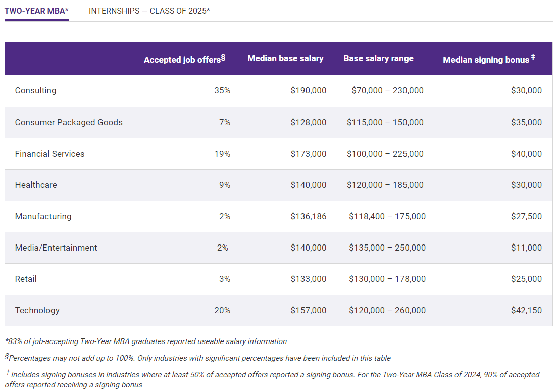Select the Consulting row label

pyautogui.click(x=35, y=91)
